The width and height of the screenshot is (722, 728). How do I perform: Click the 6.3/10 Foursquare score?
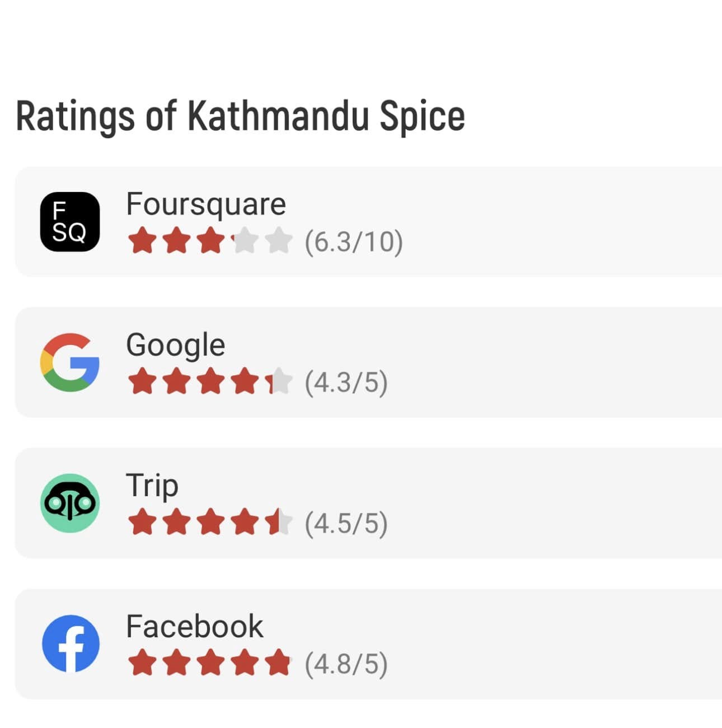point(354,242)
